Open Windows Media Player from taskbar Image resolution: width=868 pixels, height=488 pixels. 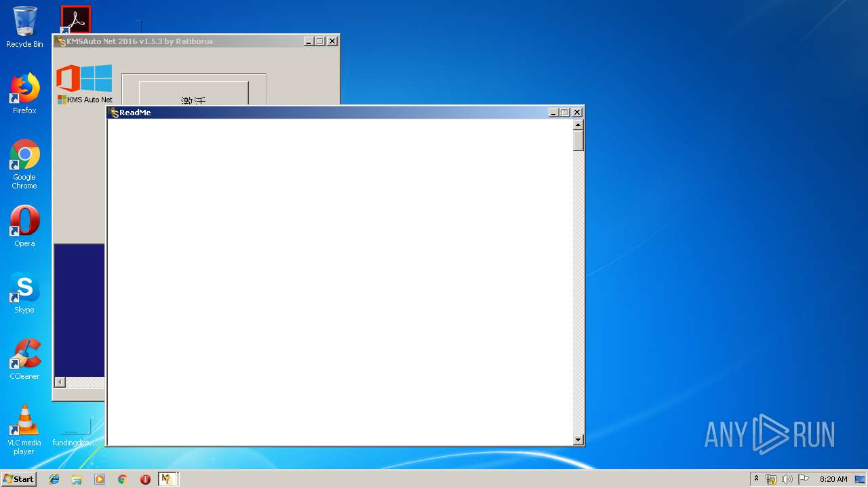pyautogui.click(x=100, y=479)
